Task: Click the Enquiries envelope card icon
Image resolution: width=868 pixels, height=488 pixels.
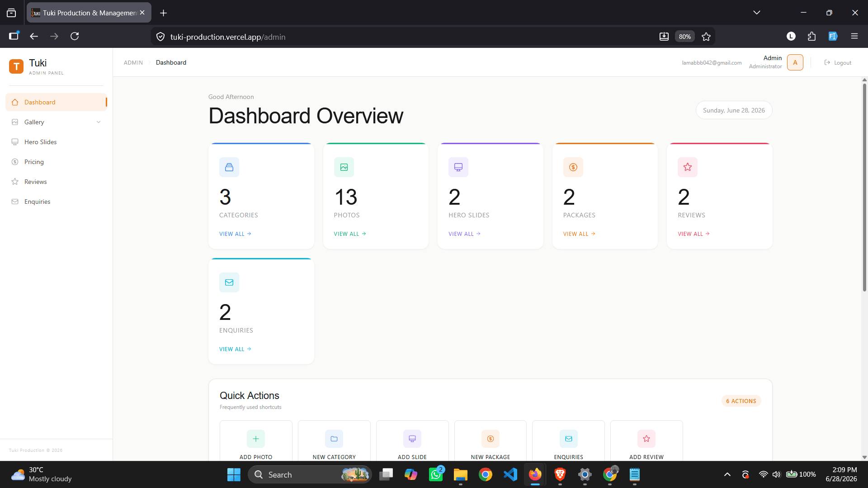Action: [x=229, y=282]
